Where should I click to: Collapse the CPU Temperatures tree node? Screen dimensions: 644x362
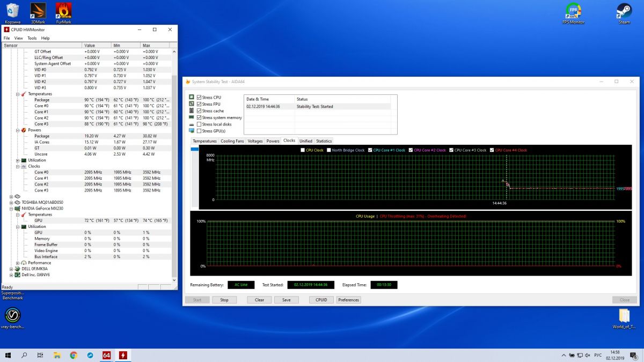coord(17,94)
